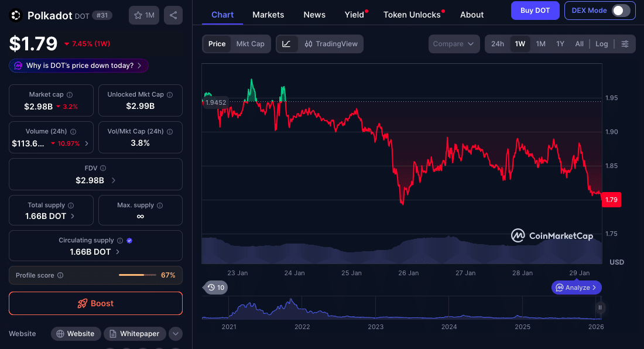The height and width of the screenshot is (349, 644).
Task: Select the All time range
Action: coord(579,44)
